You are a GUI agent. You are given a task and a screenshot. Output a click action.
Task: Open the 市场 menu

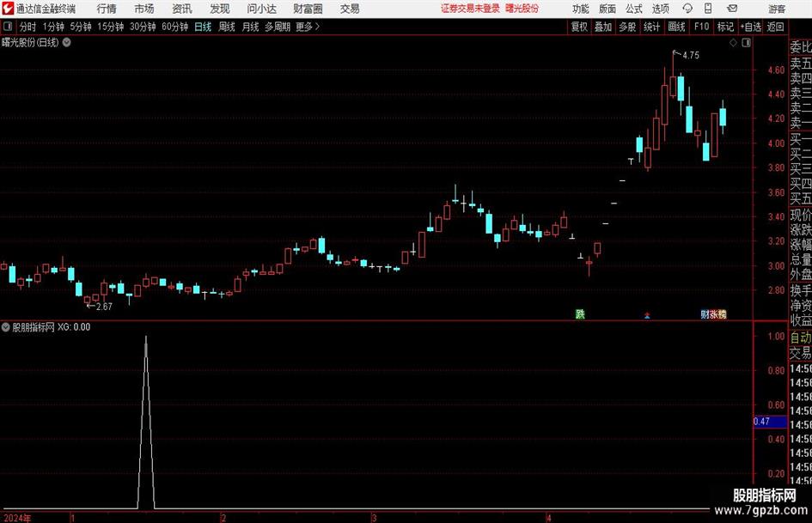click(144, 9)
